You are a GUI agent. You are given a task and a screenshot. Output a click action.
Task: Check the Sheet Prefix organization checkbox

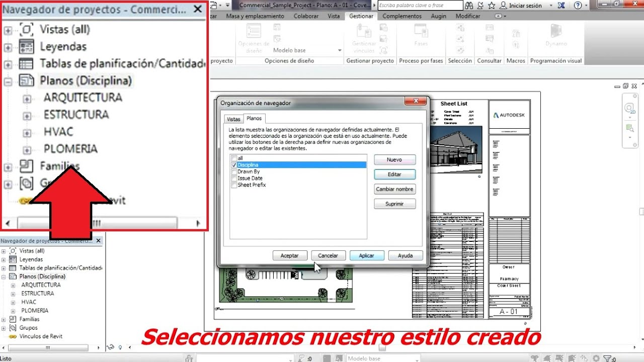(x=233, y=185)
